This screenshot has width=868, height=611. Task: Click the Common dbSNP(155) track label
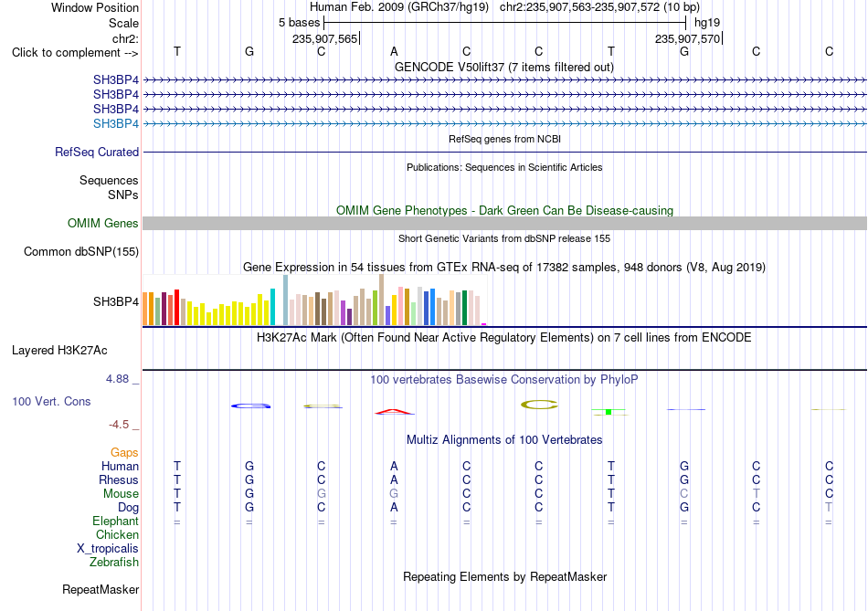coord(81,252)
